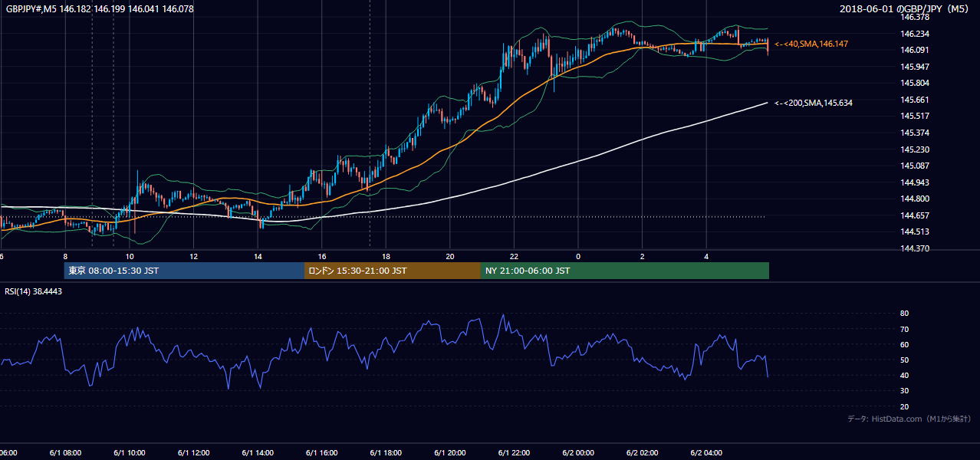Click price axis value 144.657
The image size is (980, 460).
pyautogui.click(x=915, y=215)
